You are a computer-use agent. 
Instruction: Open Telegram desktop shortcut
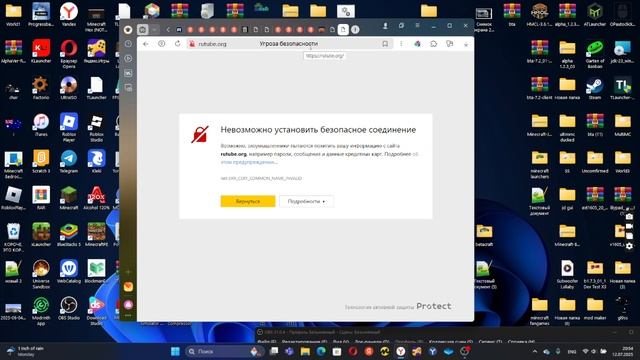click(x=69, y=161)
